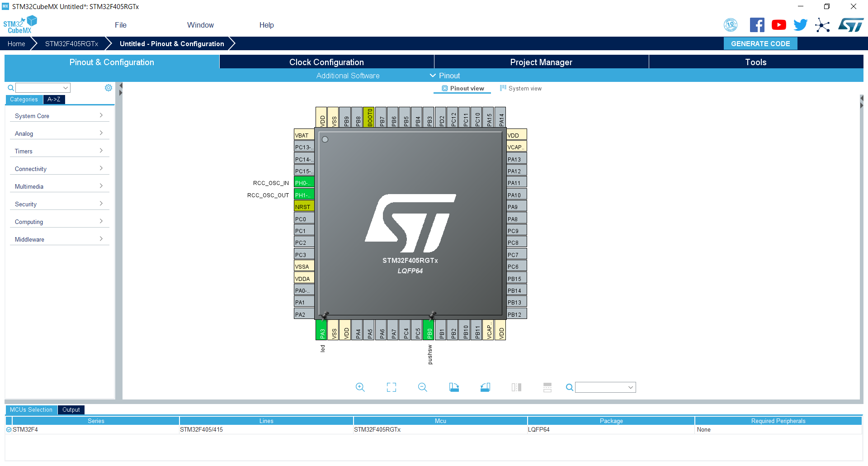Expand the Timers category
This screenshot has width=868, height=466.
(x=59, y=151)
